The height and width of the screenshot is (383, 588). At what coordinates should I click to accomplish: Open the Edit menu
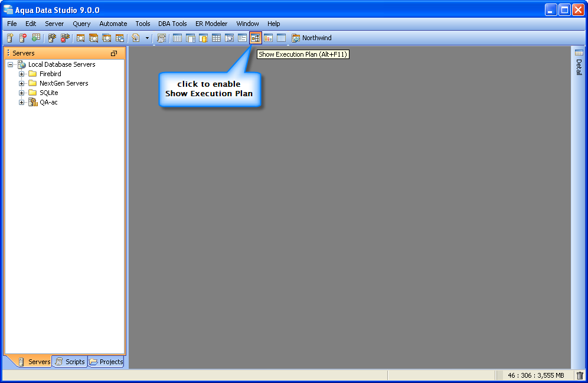(x=31, y=24)
